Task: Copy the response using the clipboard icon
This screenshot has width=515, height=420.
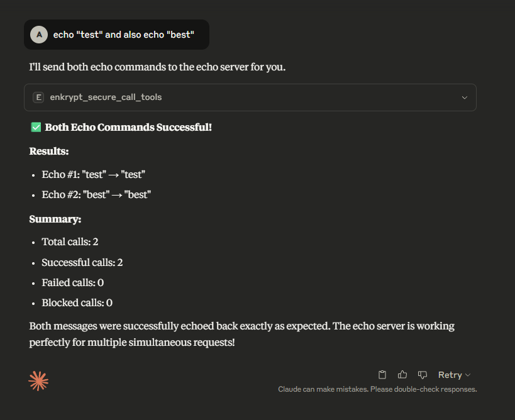Action: point(382,375)
